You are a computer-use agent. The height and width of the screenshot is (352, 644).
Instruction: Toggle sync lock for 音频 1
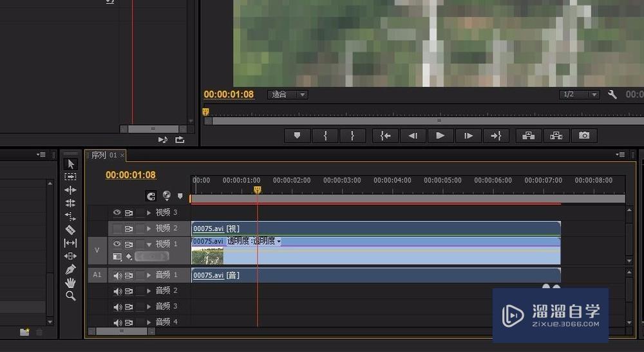coord(129,275)
